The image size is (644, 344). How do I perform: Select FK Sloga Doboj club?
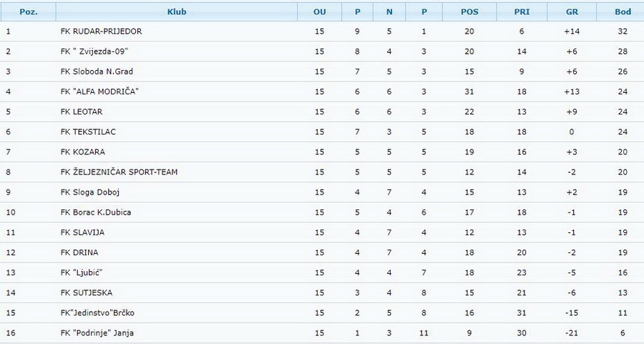(90, 192)
